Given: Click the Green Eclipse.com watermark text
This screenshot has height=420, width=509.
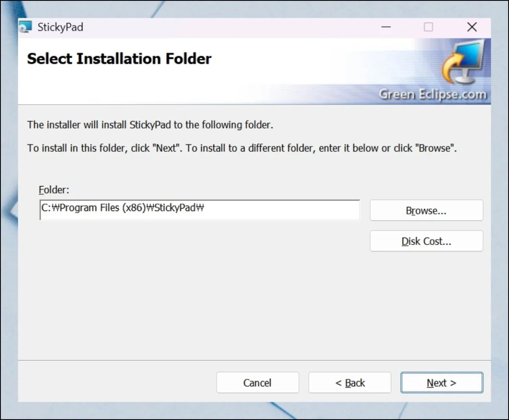Looking at the screenshot, I should tap(433, 95).
